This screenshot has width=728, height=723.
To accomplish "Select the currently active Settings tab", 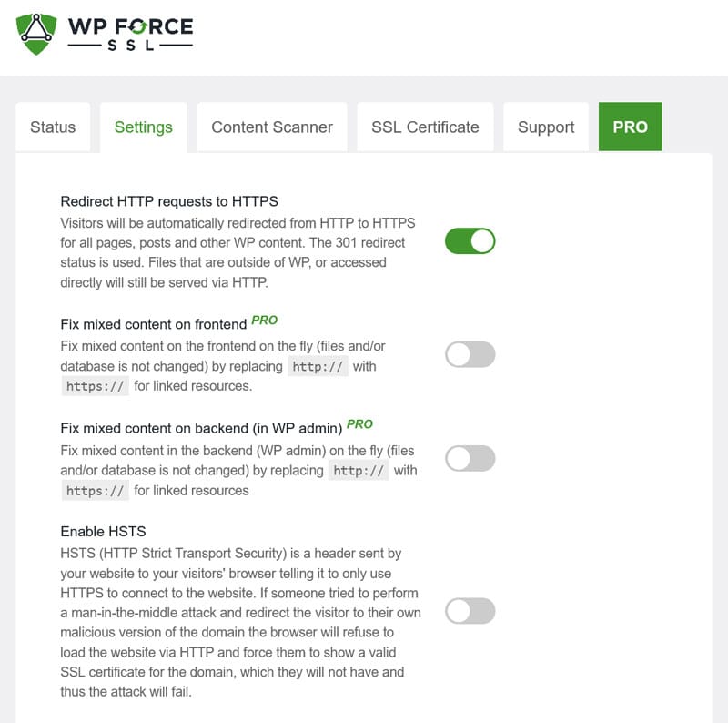I will pos(143,128).
